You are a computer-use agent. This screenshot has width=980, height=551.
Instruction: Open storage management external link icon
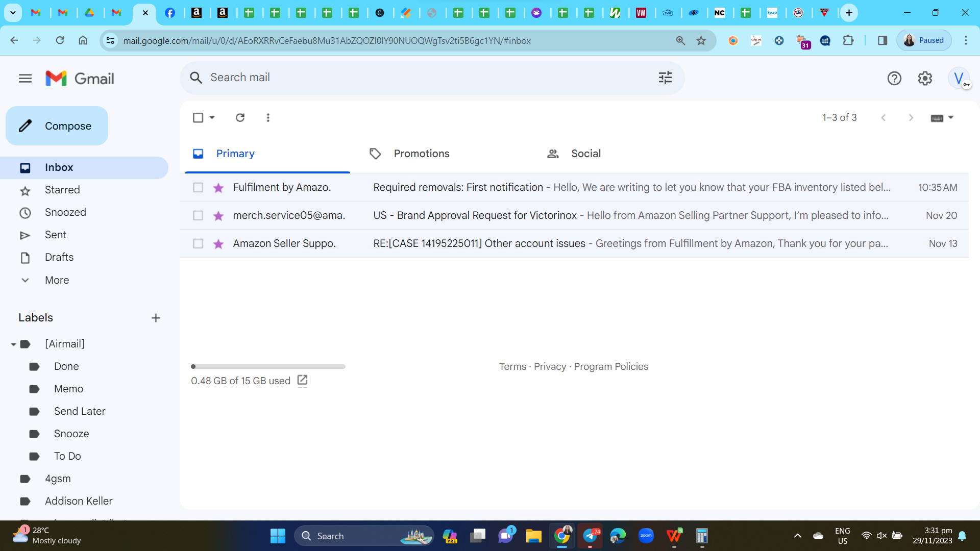[x=302, y=380]
